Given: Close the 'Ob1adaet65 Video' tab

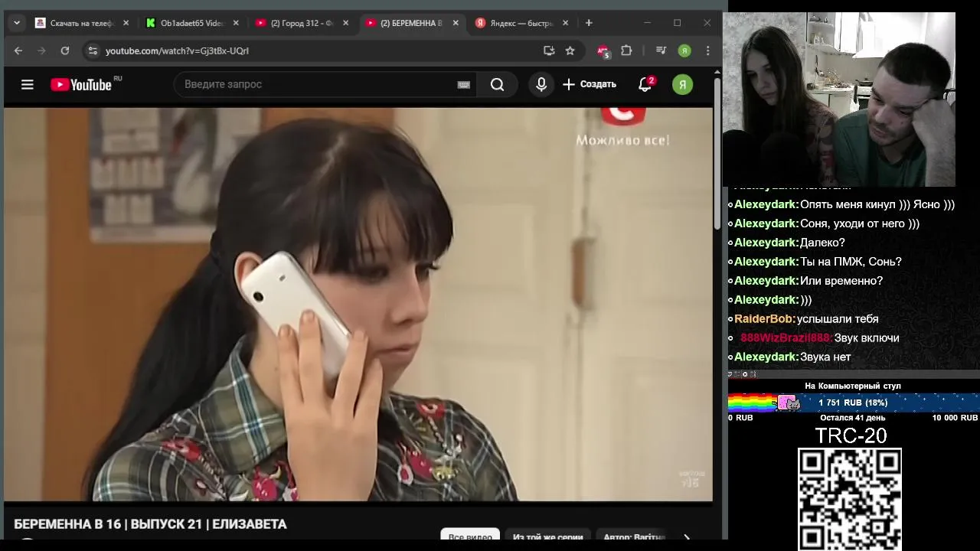Looking at the screenshot, I should pos(236,23).
